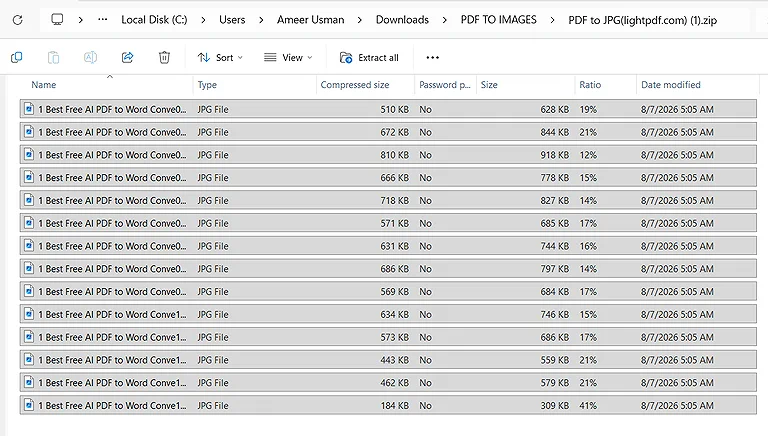Select the JPG icon of the 631 KB file
This screenshot has width=768, height=436.
(29, 245)
